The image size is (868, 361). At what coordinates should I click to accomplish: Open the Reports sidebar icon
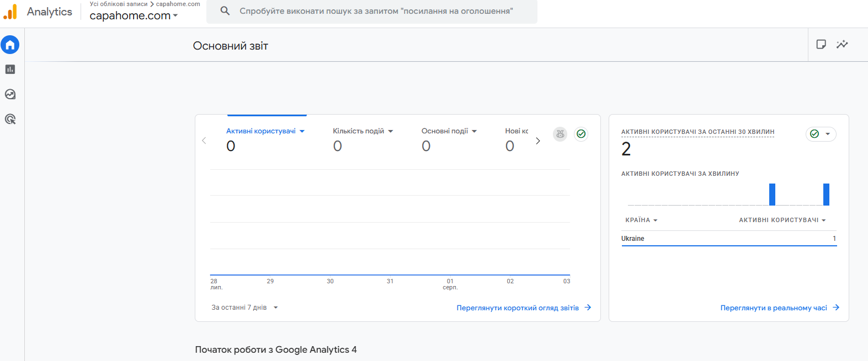tap(10, 69)
